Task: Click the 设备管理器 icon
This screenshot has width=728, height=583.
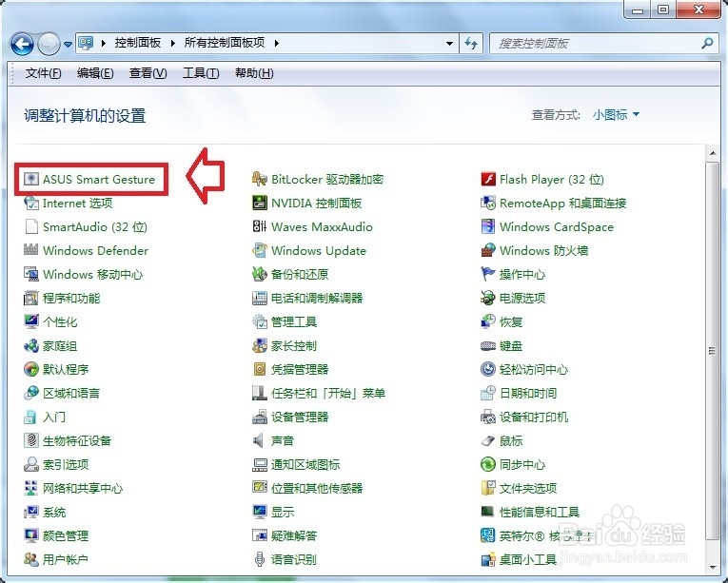Action: point(260,417)
